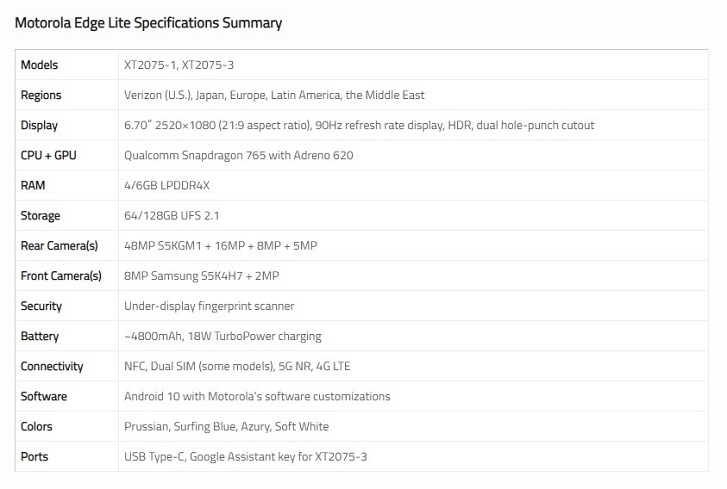Select the Regions row label

pyautogui.click(x=41, y=95)
